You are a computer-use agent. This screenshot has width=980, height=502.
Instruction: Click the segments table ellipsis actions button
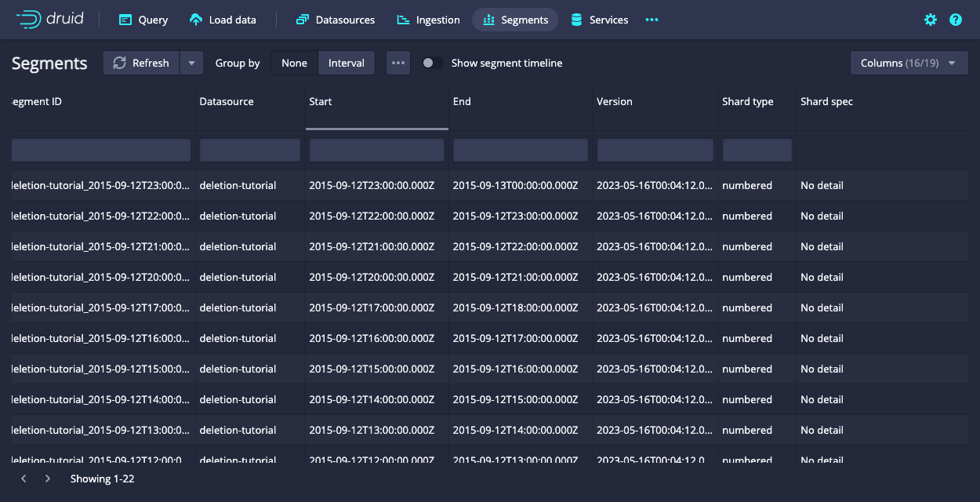398,63
